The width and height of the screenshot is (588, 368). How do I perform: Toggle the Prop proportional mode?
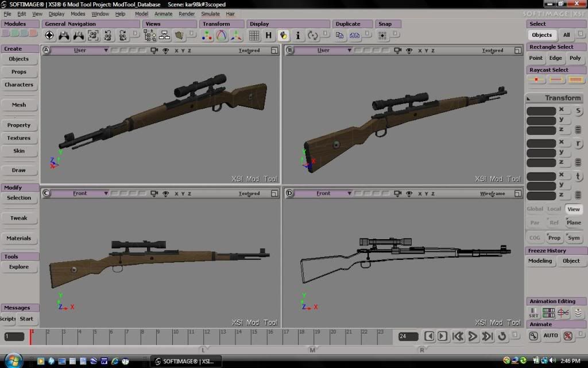[554, 237]
